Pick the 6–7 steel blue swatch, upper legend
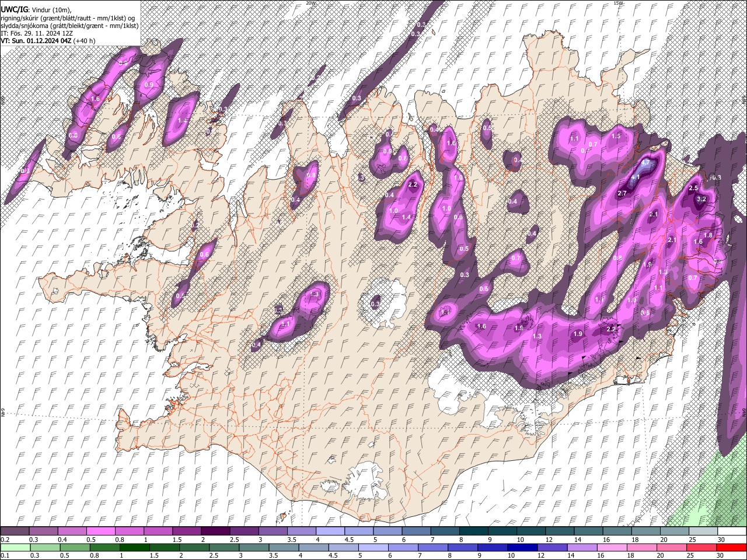 (417, 531)
